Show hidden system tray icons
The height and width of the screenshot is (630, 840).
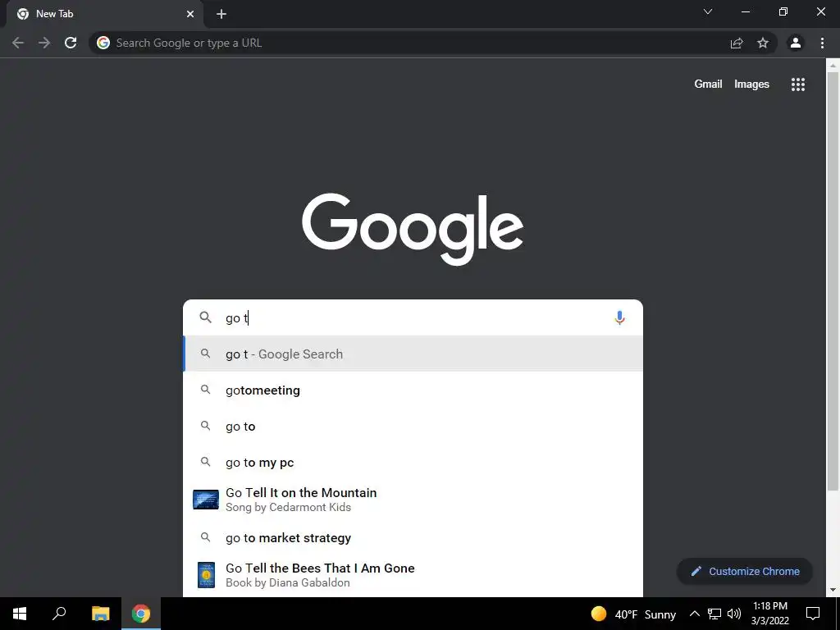(x=694, y=614)
